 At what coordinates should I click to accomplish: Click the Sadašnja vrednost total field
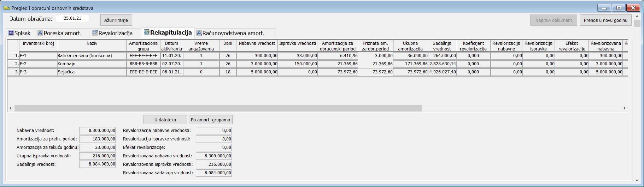point(97,164)
